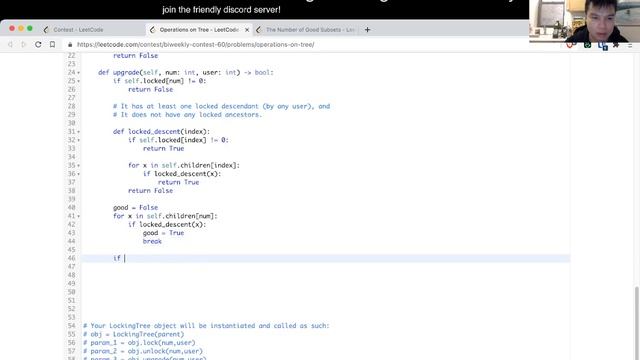Open the browser hamburger menu

click(630, 45)
